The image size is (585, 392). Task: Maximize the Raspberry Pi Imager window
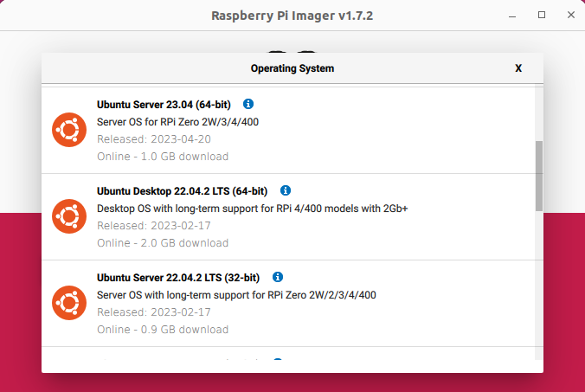coord(542,16)
